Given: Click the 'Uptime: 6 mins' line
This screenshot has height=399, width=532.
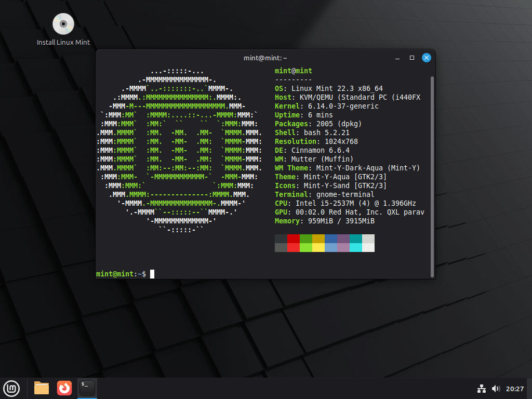Looking at the screenshot, I should click(x=303, y=115).
